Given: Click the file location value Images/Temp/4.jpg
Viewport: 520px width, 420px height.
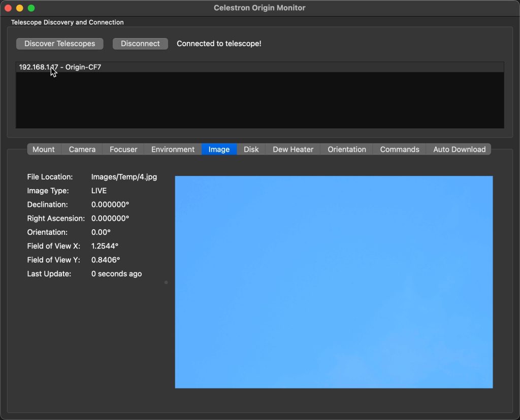Looking at the screenshot, I should point(124,177).
